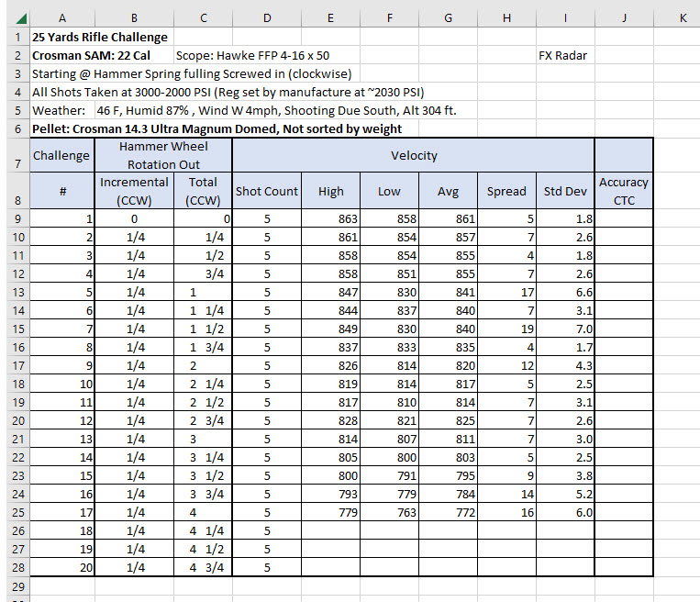Click the High value 863 cell

tap(331, 218)
